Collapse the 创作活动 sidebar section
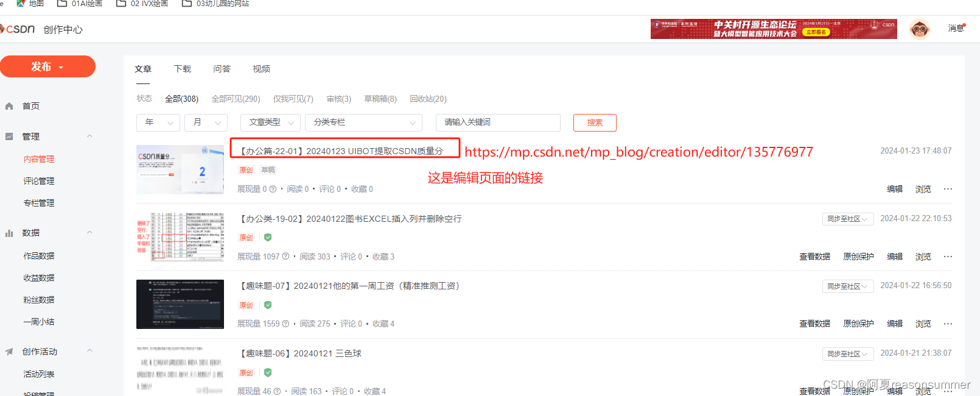The width and height of the screenshot is (980, 396). click(89, 352)
